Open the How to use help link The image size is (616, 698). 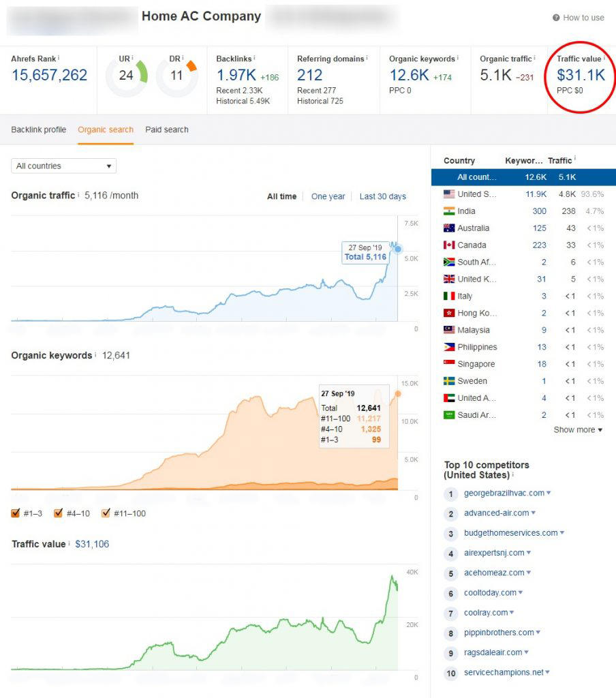(x=583, y=18)
